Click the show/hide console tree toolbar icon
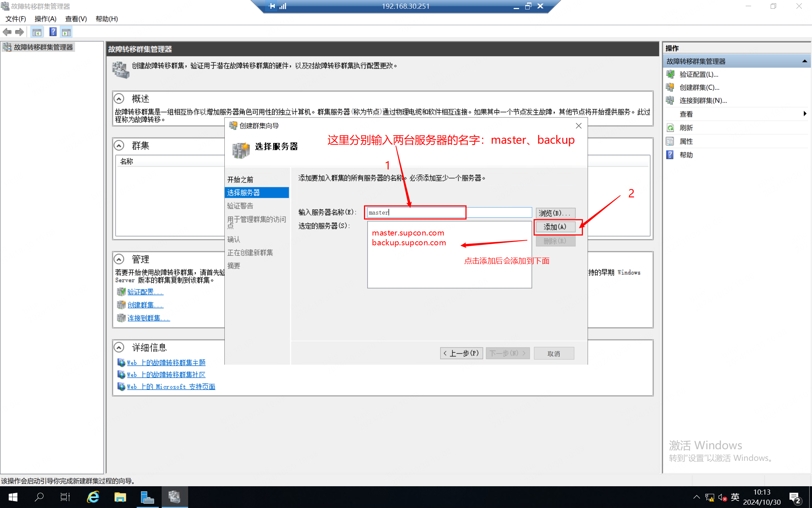This screenshot has width=812, height=508. (37, 32)
